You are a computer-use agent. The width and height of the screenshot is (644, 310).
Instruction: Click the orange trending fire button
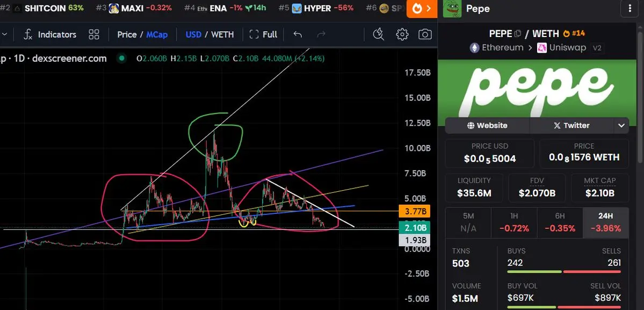coord(422,9)
